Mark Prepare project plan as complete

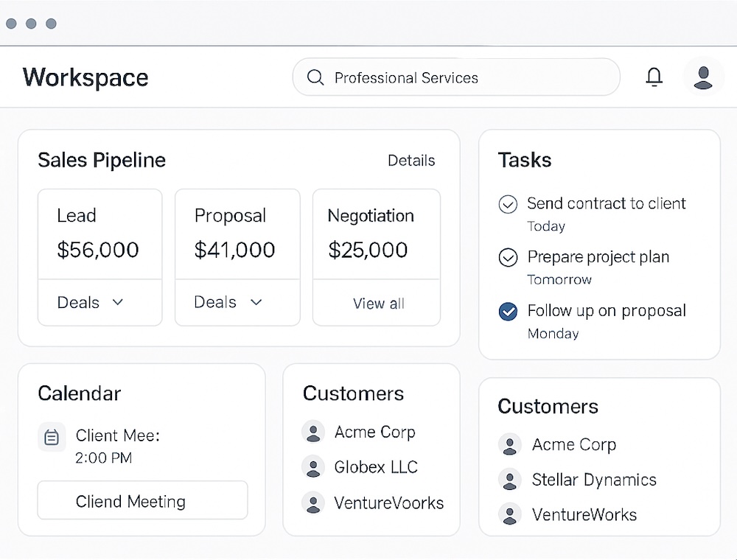coord(508,257)
